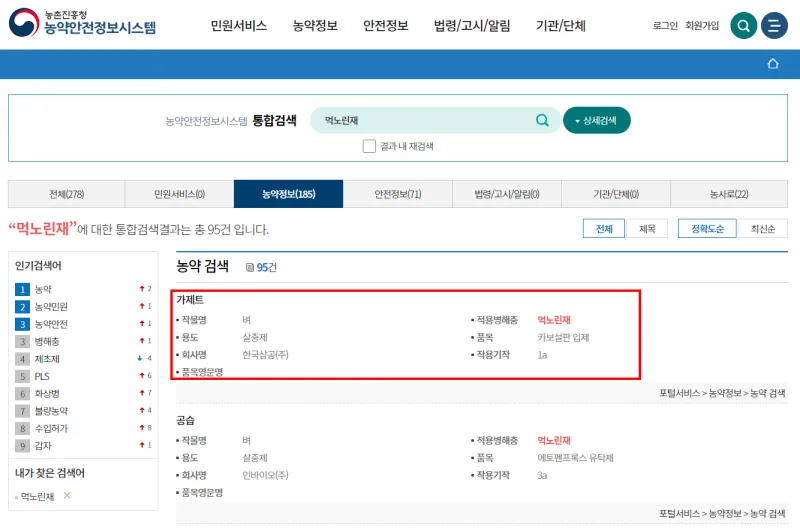Switch to the 전체(278) tab
800x528 pixels.
tap(66, 194)
